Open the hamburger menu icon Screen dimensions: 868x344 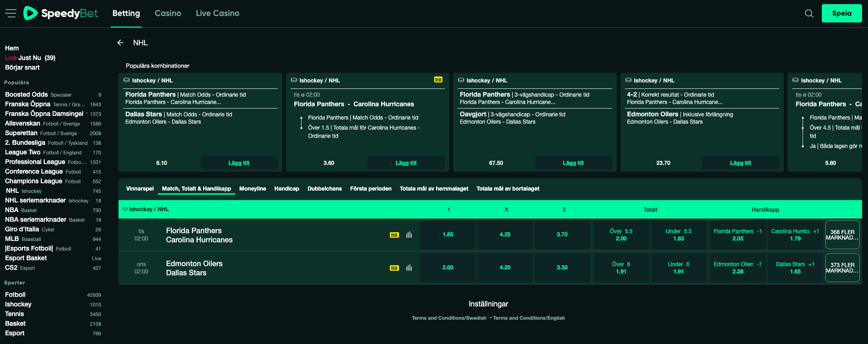pyautogui.click(x=11, y=13)
